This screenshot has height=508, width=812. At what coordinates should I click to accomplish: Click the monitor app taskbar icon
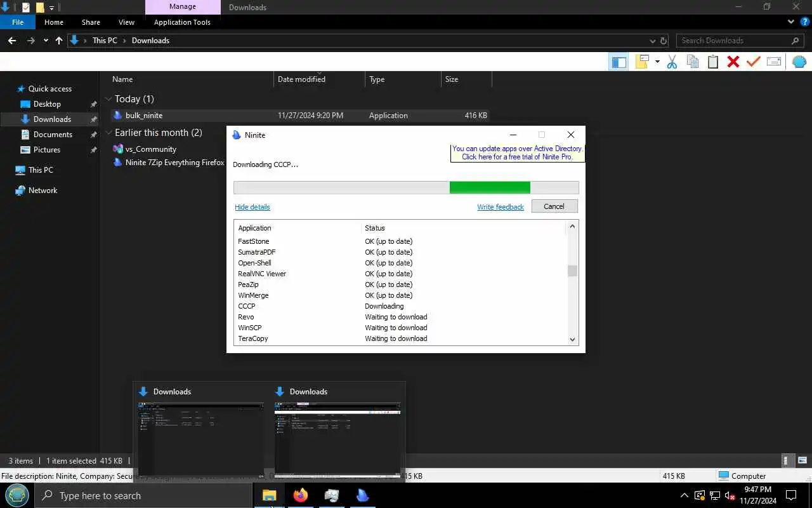click(x=332, y=495)
